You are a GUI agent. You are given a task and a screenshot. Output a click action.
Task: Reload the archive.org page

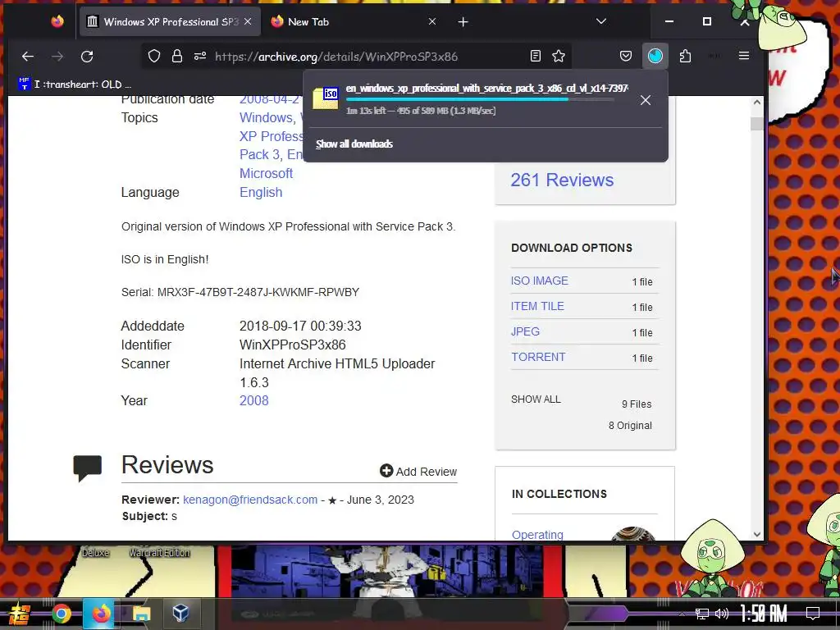coord(87,57)
